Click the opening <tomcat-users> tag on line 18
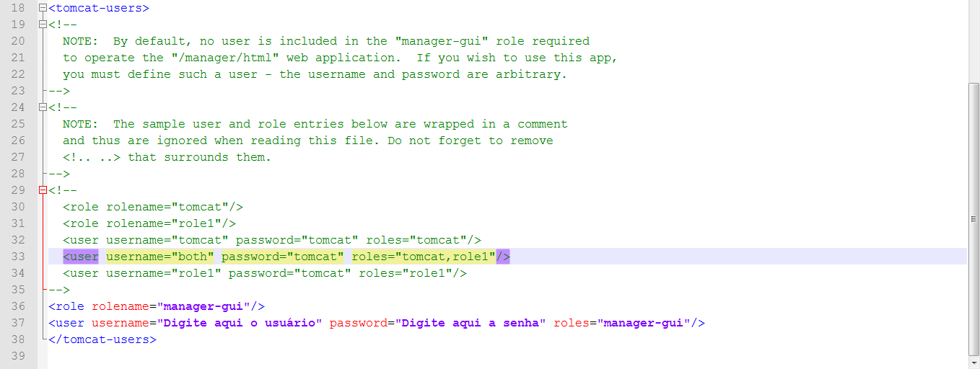The width and height of the screenshot is (980, 369). tap(99, 8)
